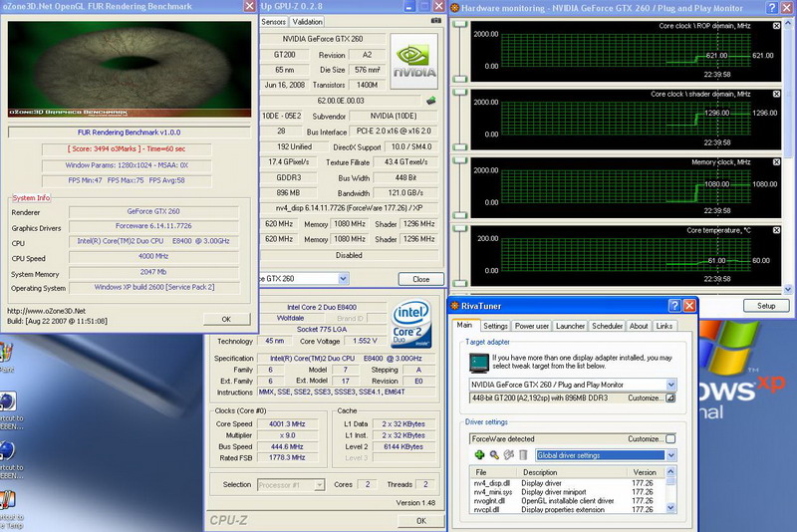Click the Close button in GPU-Z
The width and height of the screenshot is (797, 532).
(x=420, y=279)
